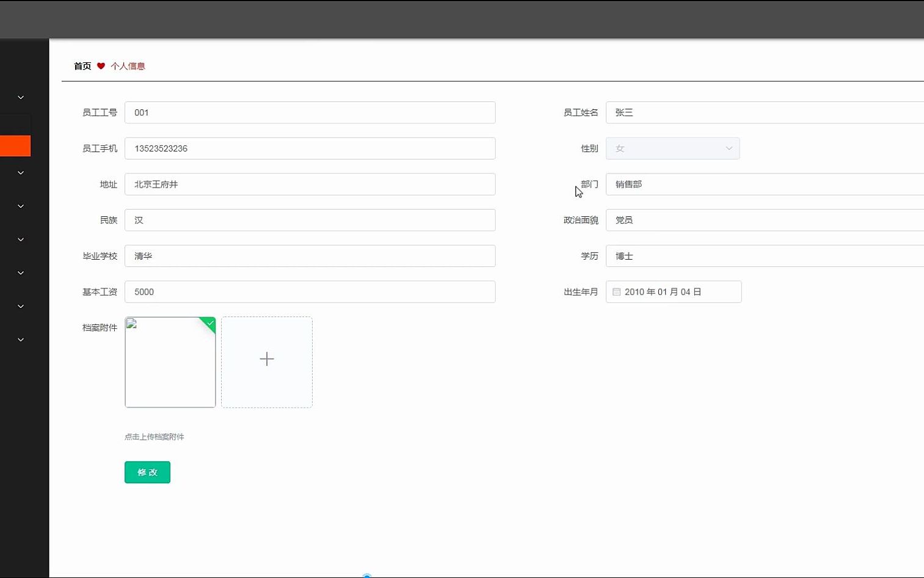Expand the bottommost sidebar chevron menu
The width and height of the screenshot is (924, 578).
[21, 340]
